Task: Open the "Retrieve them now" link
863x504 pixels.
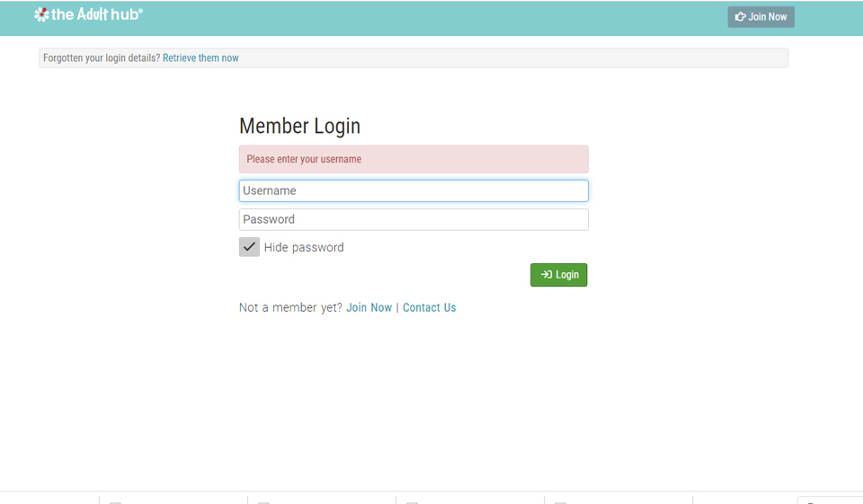Action: [x=200, y=58]
